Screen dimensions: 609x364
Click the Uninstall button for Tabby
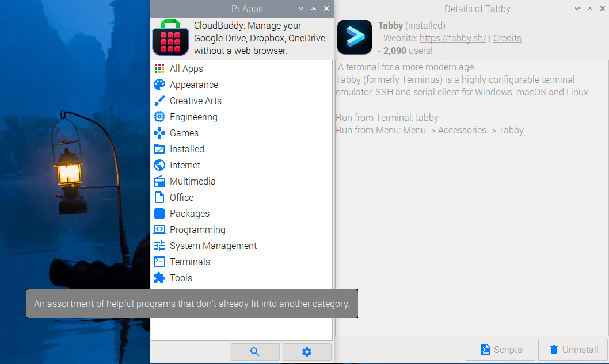click(x=573, y=350)
